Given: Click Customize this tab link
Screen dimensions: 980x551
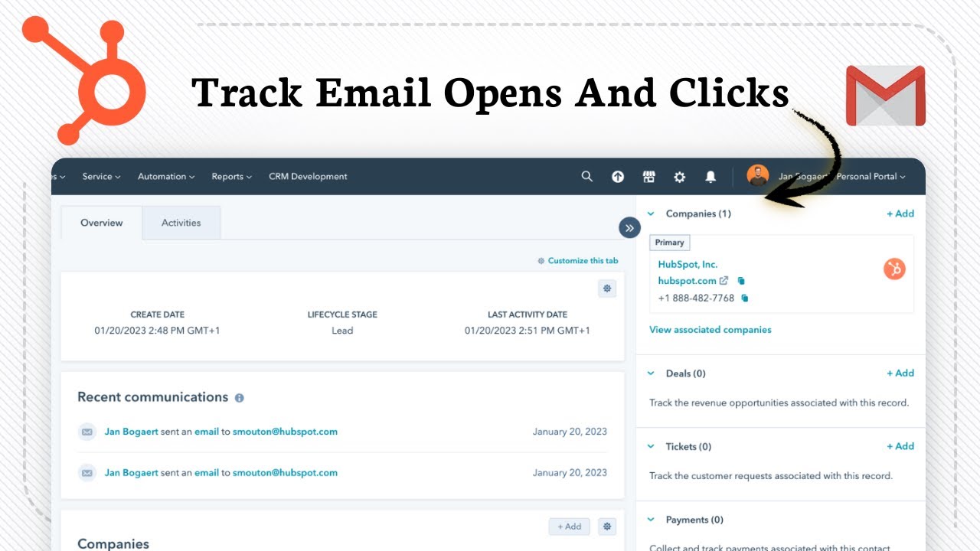Looking at the screenshot, I should click(x=578, y=261).
